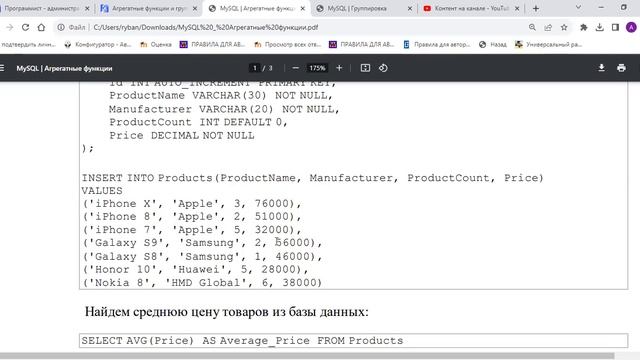
Task: Open the browser extensions puzzle icon
Action: point(584,27)
